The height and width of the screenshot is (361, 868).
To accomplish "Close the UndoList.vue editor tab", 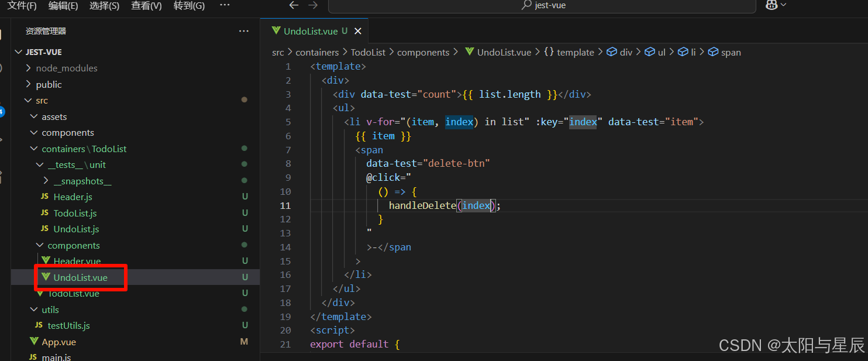I will 358,31.
